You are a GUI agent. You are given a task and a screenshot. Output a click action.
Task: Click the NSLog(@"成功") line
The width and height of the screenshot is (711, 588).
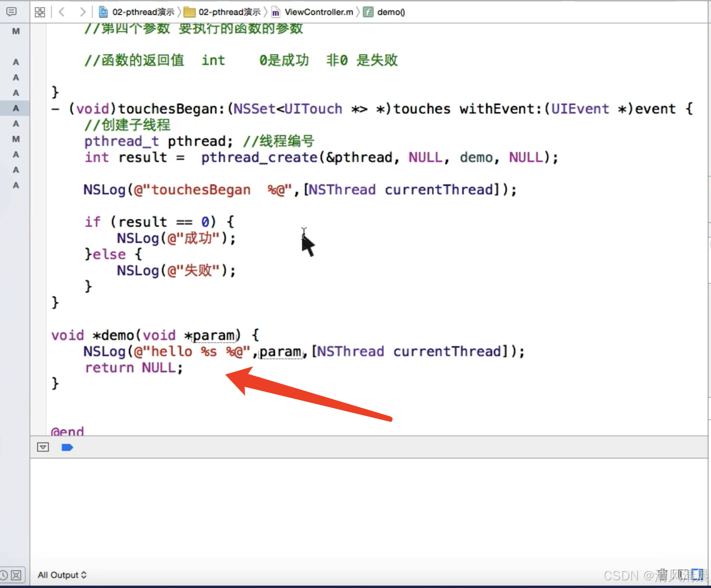(x=176, y=238)
